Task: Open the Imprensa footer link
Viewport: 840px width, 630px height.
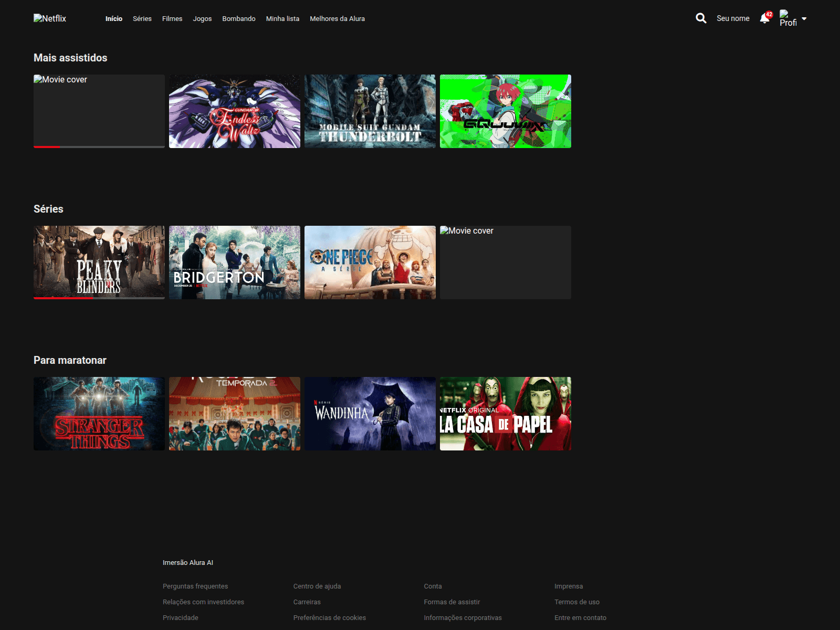Action: coord(569,586)
